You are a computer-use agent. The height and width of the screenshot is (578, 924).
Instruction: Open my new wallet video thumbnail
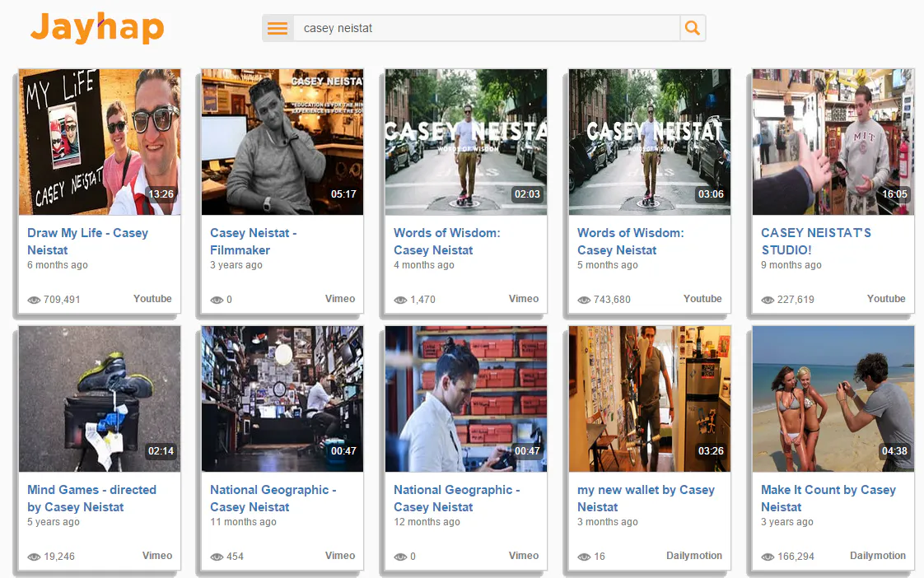[650, 399]
